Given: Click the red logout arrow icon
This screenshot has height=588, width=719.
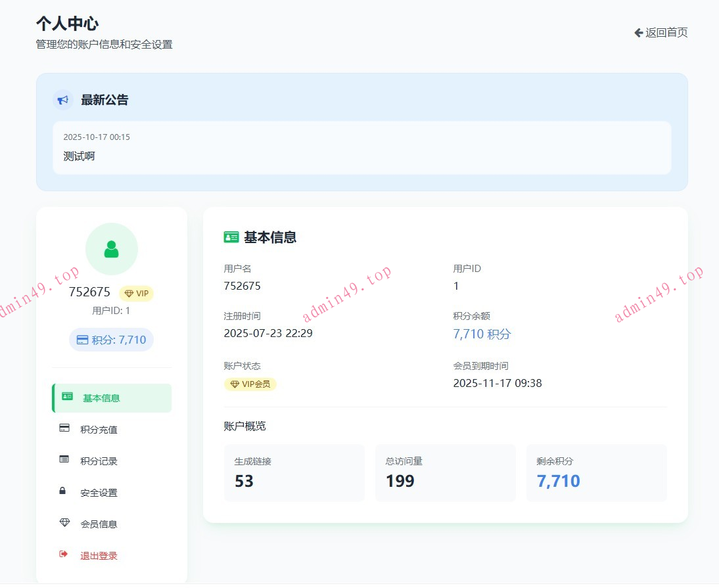Looking at the screenshot, I should 64,554.
